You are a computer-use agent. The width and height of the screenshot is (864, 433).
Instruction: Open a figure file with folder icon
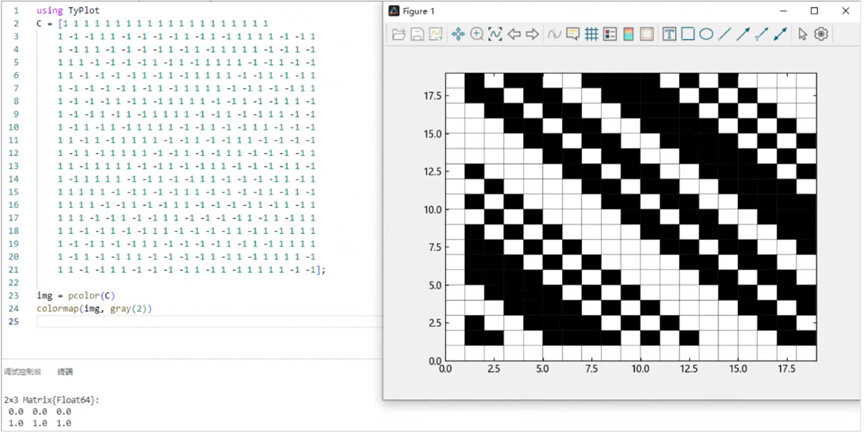coord(398,34)
